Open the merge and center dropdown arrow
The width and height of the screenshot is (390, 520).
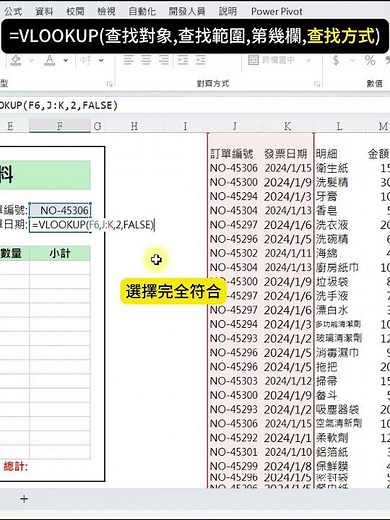point(309,60)
